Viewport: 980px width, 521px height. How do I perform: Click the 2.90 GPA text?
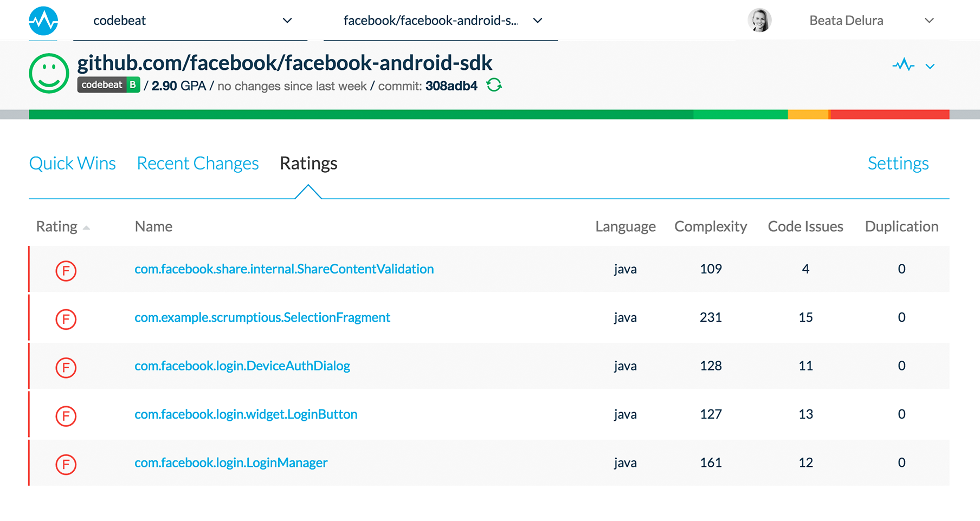pos(179,86)
